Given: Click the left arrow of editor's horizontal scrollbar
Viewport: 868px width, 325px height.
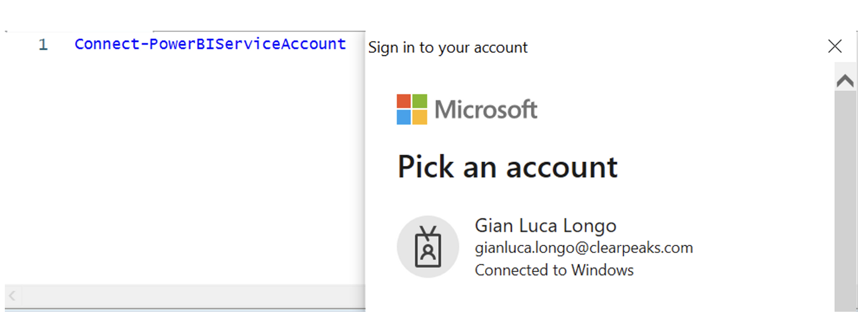Looking at the screenshot, I should point(13,296).
